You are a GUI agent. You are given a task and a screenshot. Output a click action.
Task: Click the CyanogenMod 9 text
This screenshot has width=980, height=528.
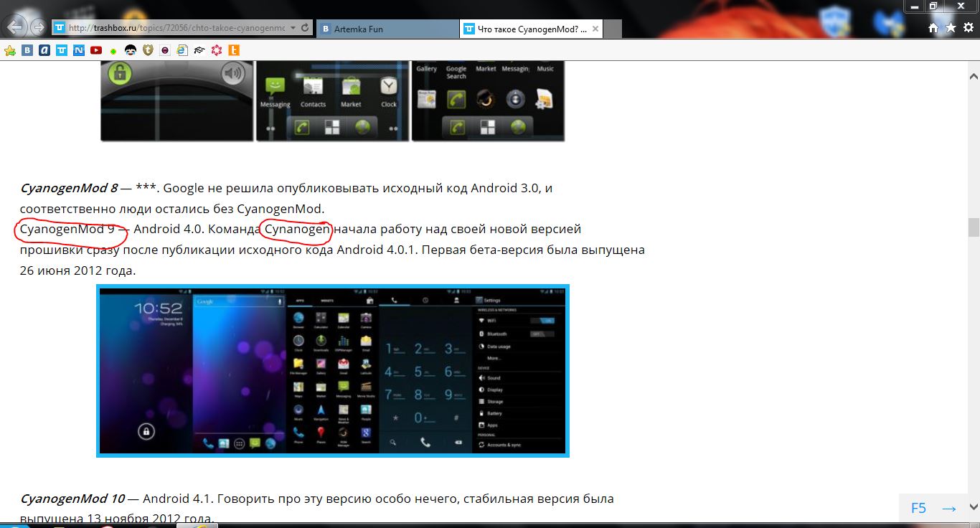tap(67, 230)
